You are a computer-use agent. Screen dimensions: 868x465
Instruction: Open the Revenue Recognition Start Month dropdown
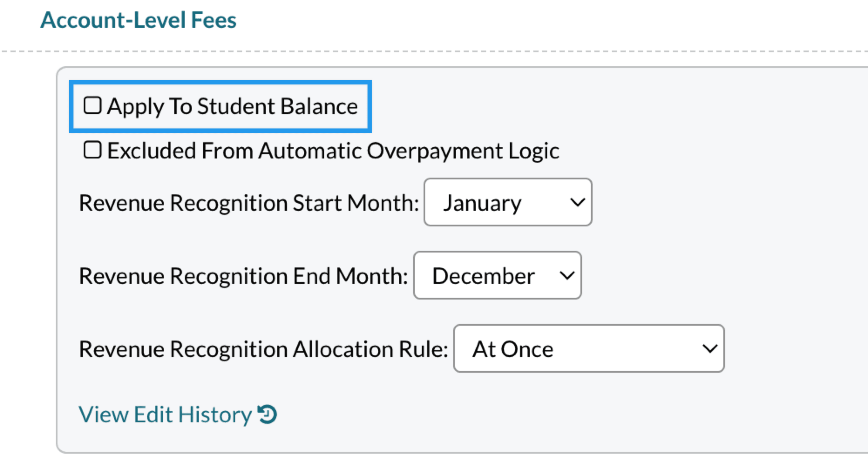(507, 202)
